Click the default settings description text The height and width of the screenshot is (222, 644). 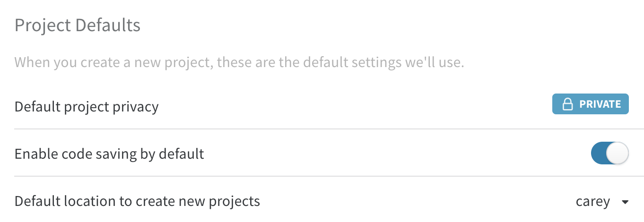(239, 62)
